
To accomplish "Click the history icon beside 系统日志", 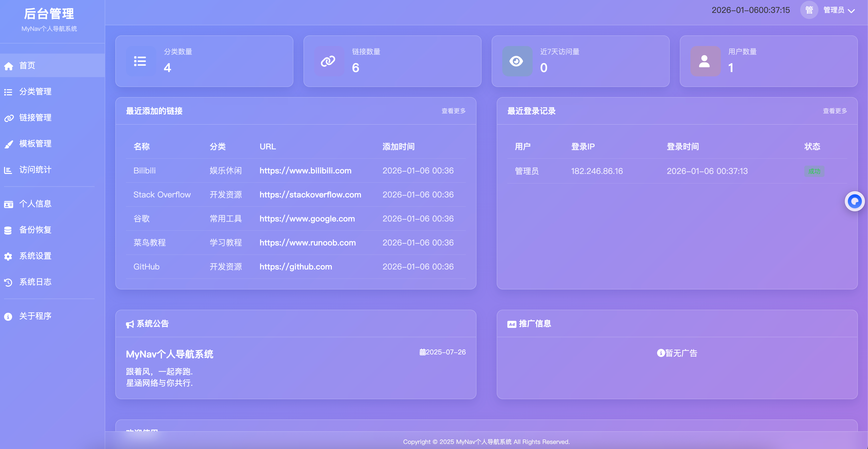I will pyautogui.click(x=8, y=282).
